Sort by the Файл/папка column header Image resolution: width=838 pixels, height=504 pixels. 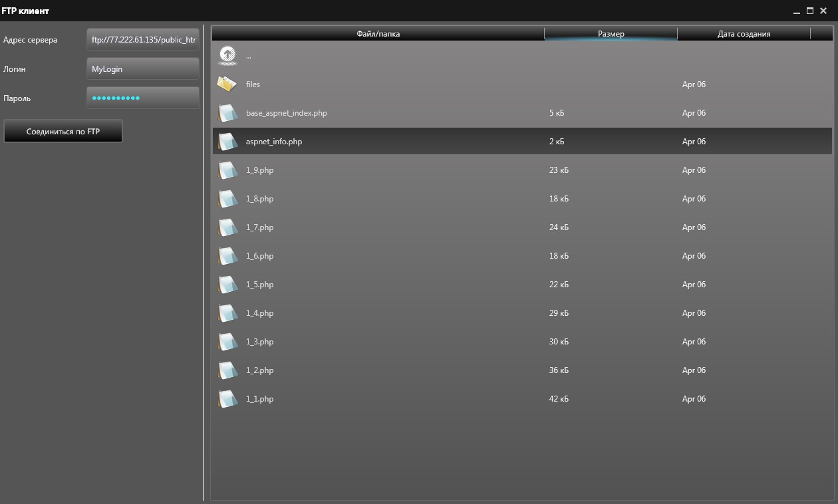click(378, 33)
